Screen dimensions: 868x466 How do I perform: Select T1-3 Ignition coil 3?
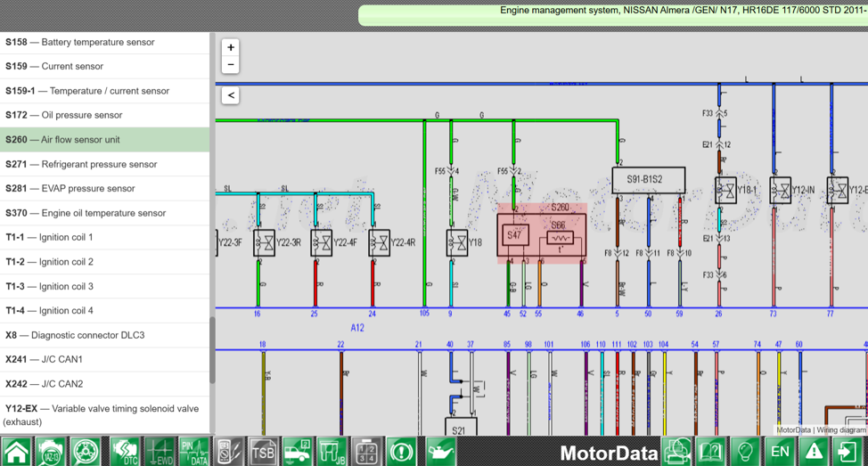point(104,286)
